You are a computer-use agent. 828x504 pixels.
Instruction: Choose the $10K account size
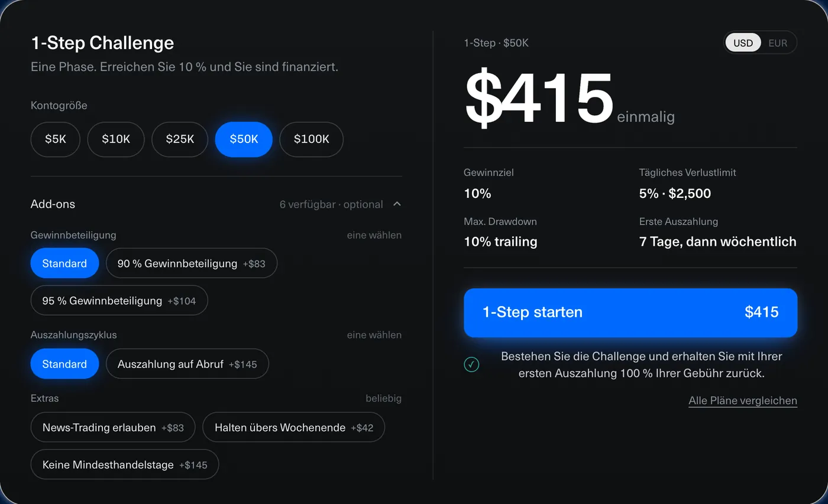[x=116, y=139]
